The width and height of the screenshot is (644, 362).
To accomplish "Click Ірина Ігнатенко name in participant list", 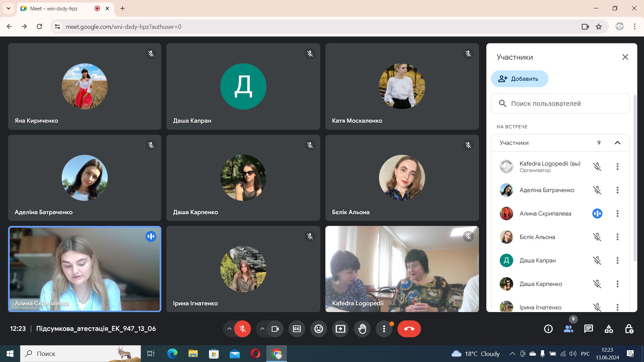I will click(x=540, y=307).
